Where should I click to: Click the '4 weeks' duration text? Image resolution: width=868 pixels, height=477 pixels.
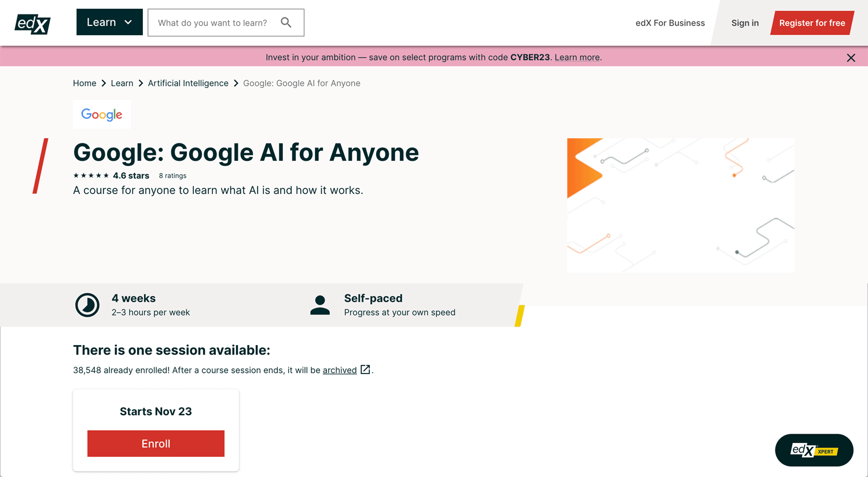click(x=134, y=298)
